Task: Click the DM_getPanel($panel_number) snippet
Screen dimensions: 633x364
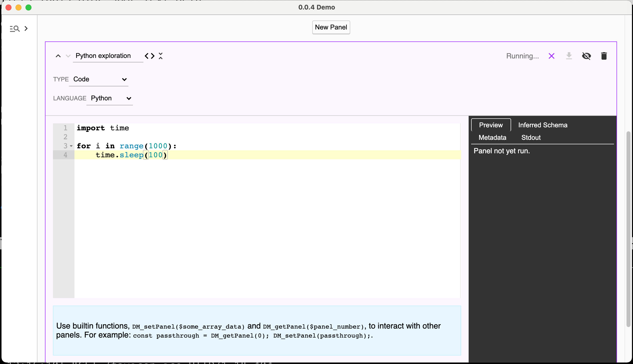Action: [314, 327]
